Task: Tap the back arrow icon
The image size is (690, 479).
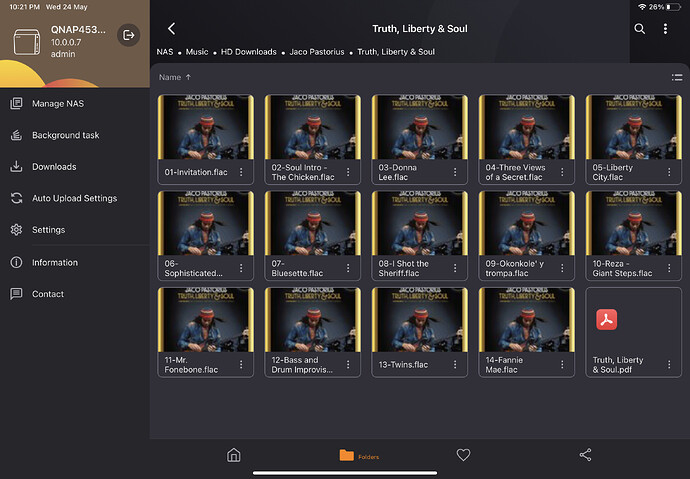Action: coord(172,29)
